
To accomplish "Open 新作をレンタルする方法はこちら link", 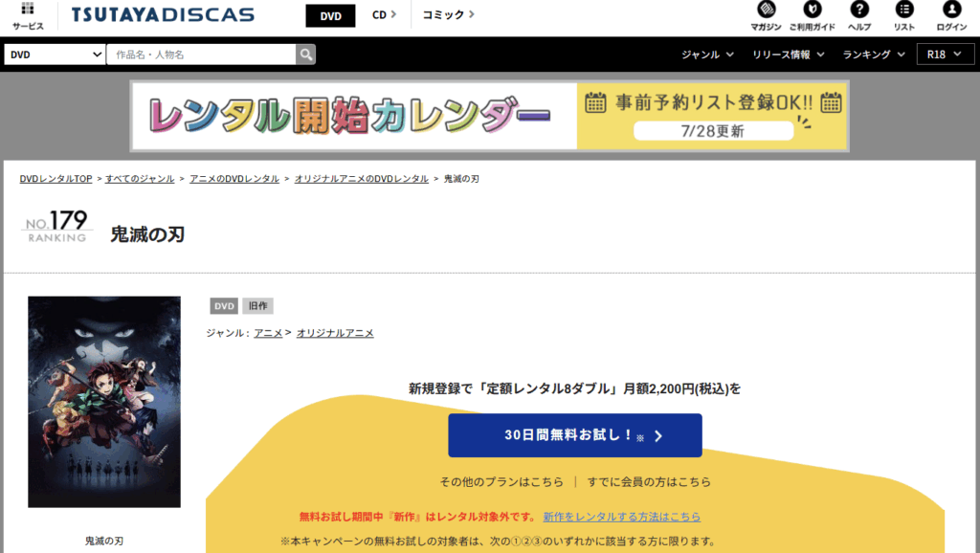I will point(622,517).
